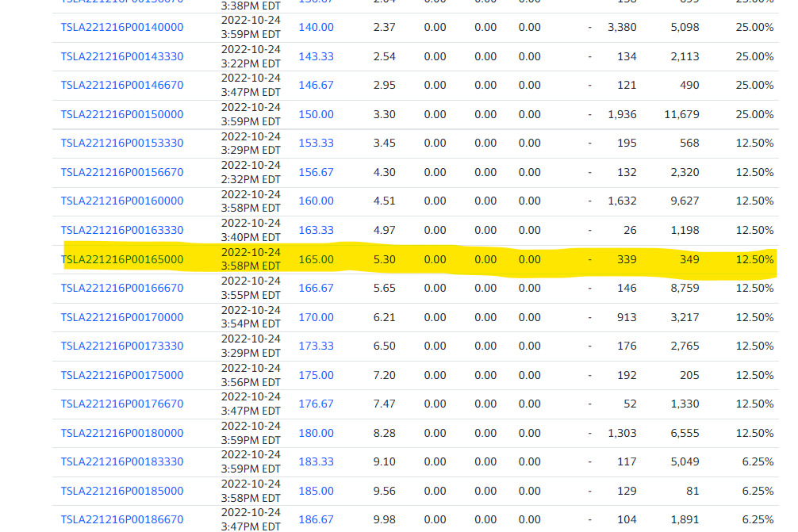Open contract TSLA221216P00143330
The width and height of the screenshot is (798, 532).
(122, 56)
